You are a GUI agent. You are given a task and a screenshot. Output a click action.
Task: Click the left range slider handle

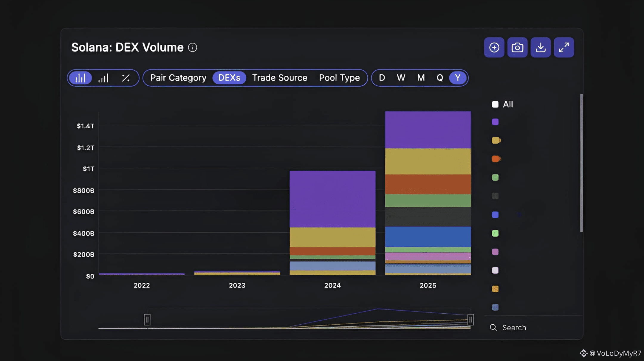click(x=147, y=320)
